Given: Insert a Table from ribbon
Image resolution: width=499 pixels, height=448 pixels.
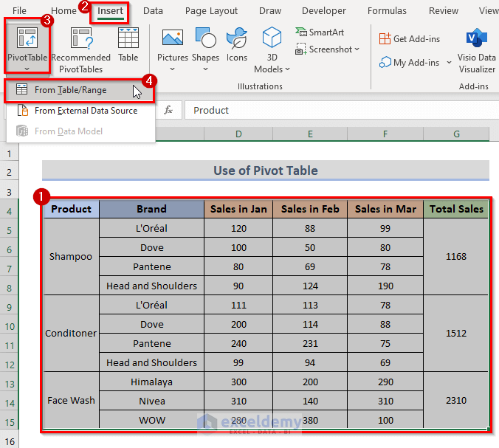Looking at the screenshot, I should coord(128,44).
